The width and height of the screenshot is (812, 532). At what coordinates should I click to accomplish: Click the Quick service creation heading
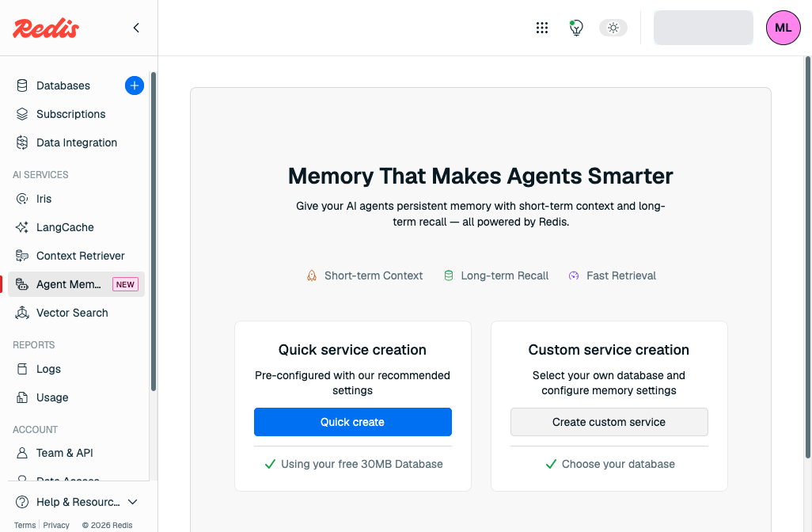[353, 350]
